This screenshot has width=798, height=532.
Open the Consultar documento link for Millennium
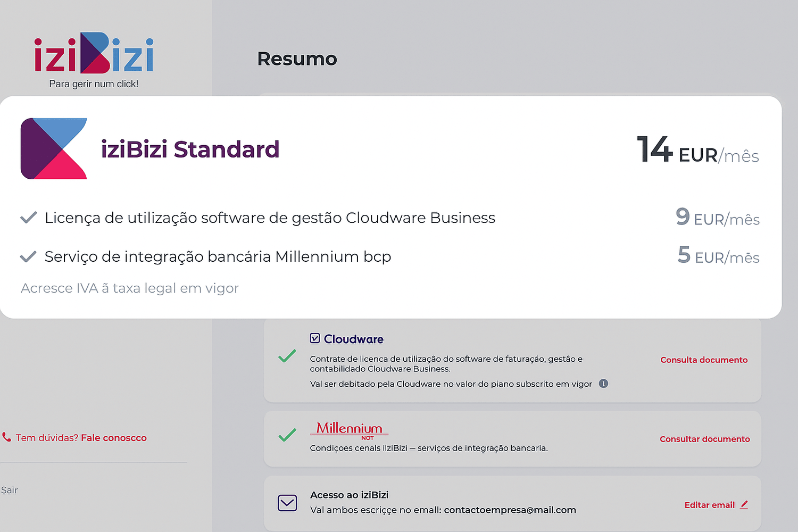click(x=705, y=439)
